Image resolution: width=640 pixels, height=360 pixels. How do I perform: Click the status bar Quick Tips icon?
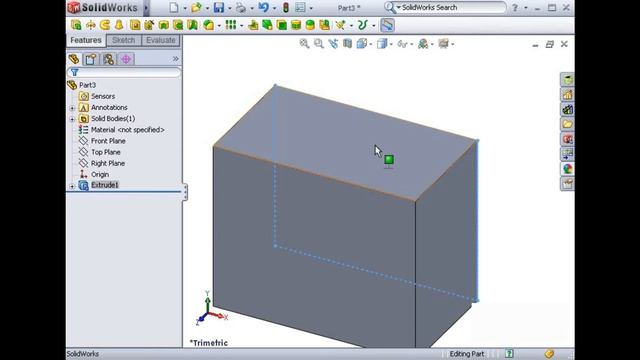click(x=509, y=353)
